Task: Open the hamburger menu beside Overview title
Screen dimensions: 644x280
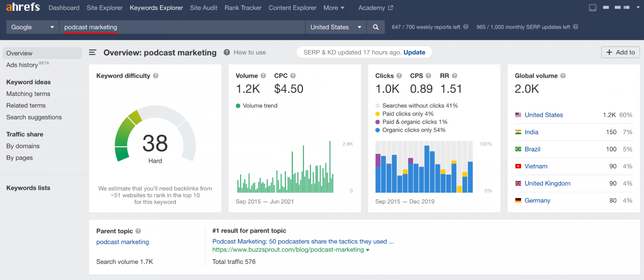Action: click(x=93, y=52)
